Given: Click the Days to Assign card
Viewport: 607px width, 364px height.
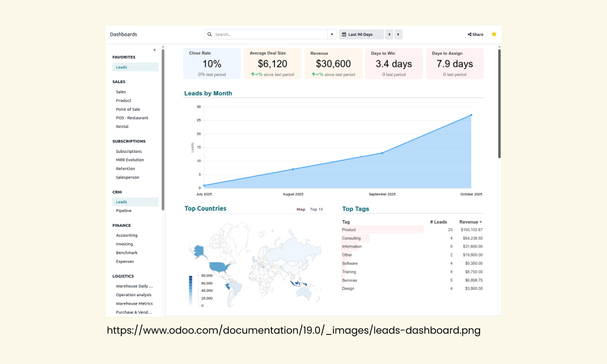Looking at the screenshot, I should (x=455, y=64).
